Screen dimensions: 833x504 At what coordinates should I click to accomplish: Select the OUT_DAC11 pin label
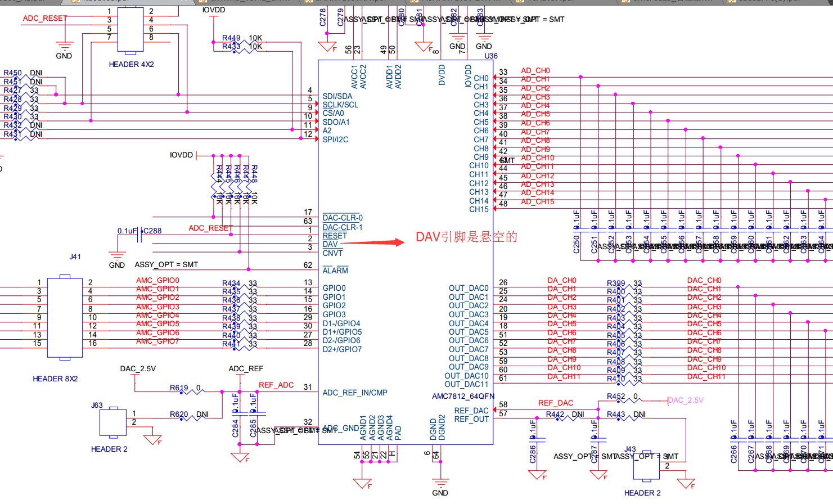(x=466, y=385)
